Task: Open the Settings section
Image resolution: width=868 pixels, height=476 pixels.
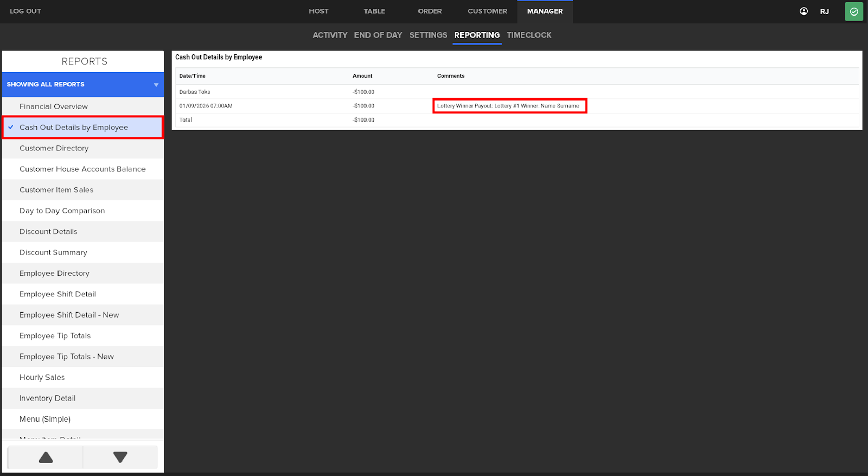Action: [428, 35]
